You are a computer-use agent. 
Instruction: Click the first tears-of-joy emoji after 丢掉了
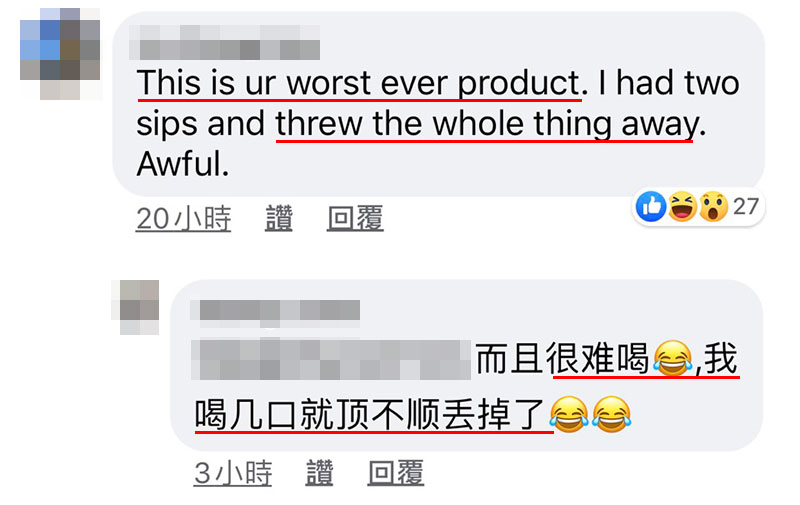point(569,414)
